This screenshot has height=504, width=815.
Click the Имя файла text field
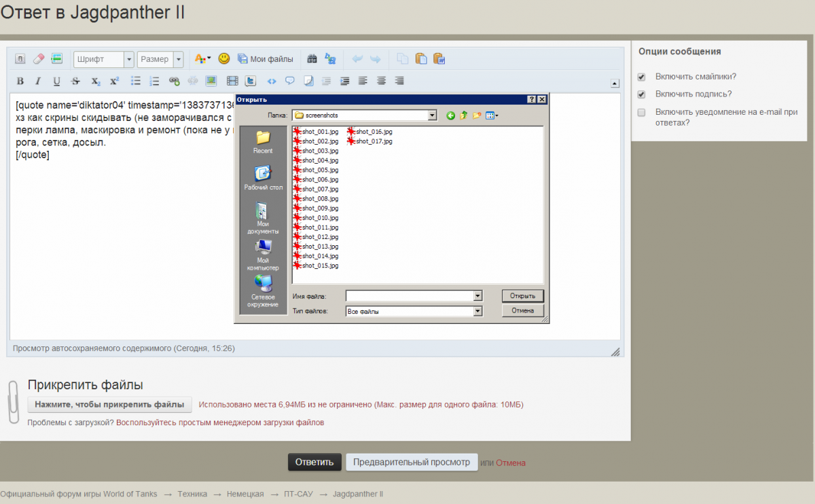(410, 296)
